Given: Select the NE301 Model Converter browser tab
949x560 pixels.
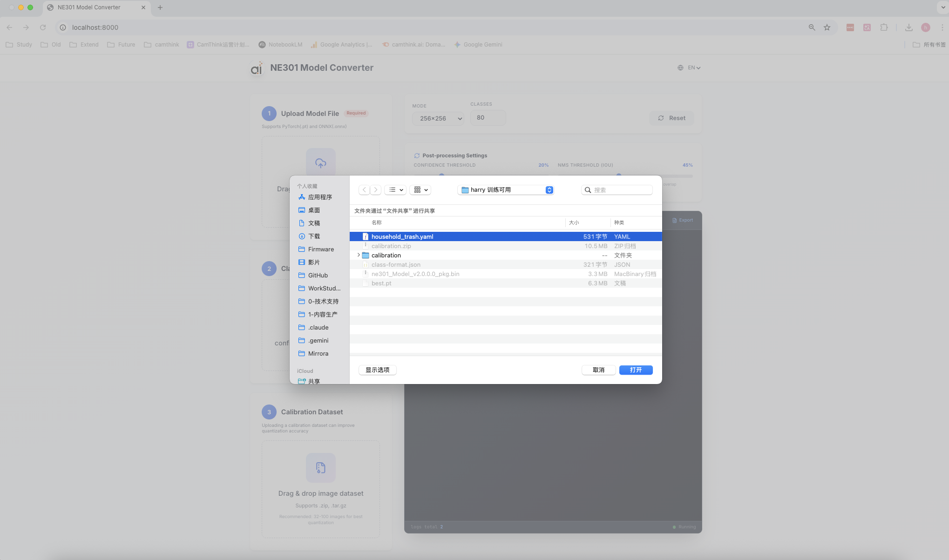Looking at the screenshot, I should 89,7.
